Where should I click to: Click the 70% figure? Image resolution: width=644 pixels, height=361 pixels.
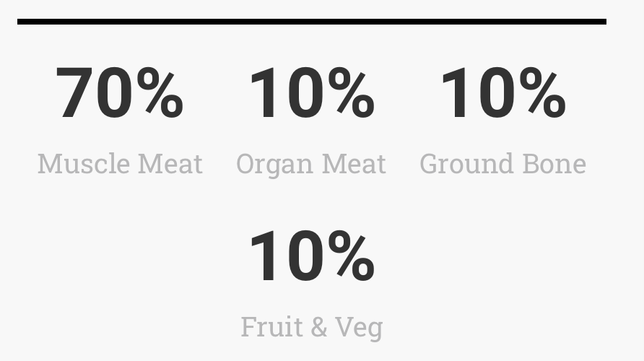click(x=120, y=93)
